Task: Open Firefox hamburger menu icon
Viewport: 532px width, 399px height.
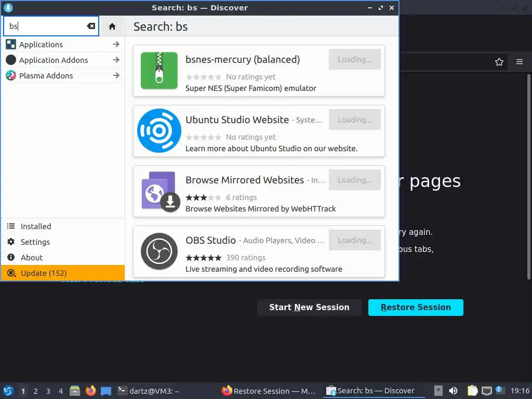Action: click(520, 62)
